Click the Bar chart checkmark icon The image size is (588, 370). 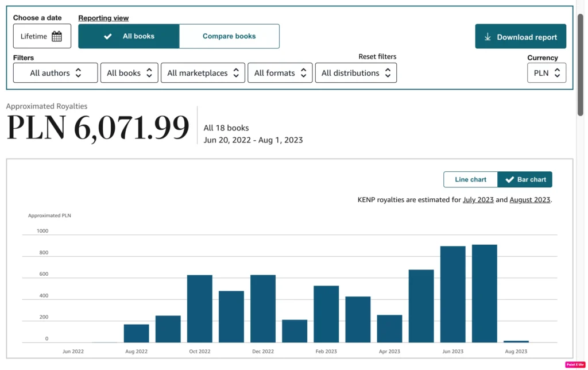coord(510,180)
